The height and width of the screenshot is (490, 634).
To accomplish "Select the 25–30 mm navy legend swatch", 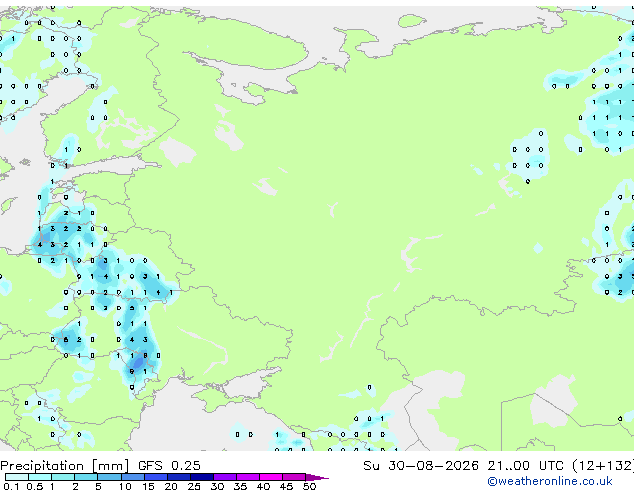I will point(201,477).
